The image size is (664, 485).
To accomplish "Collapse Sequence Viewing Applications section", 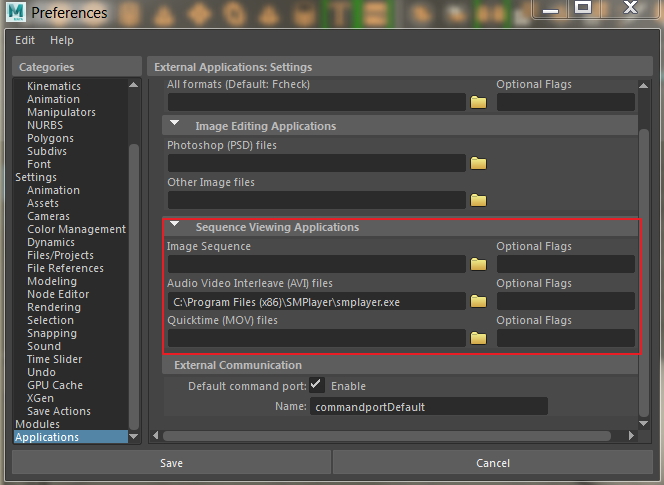I will click(174, 224).
